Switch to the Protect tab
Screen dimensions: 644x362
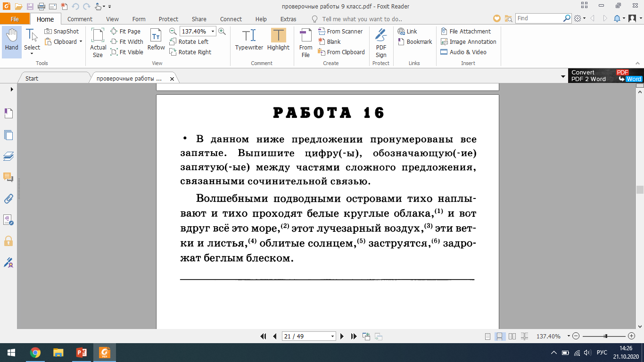pos(168,19)
